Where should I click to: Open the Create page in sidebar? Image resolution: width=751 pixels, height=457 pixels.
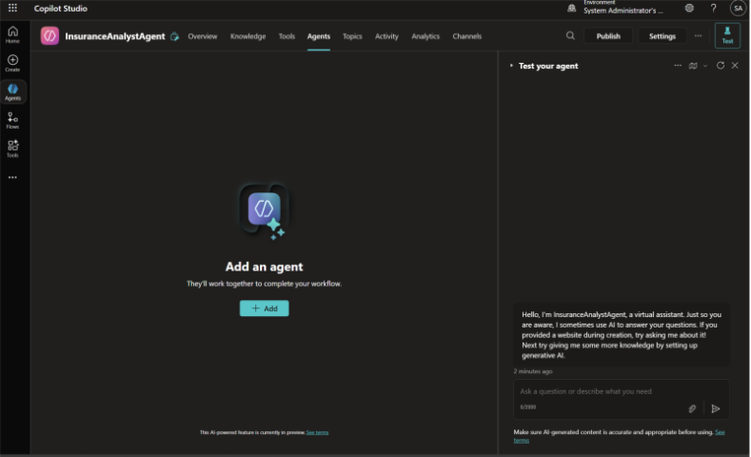click(x=12, y=63)
